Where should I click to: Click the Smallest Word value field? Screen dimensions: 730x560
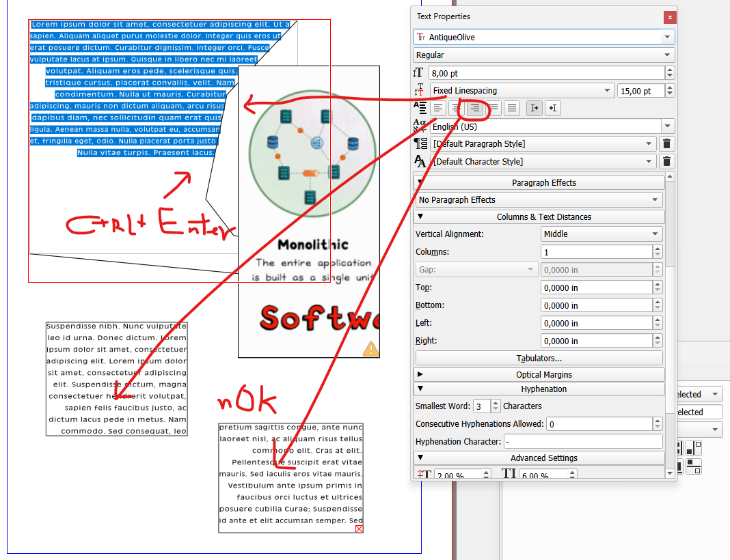point(482,406)
